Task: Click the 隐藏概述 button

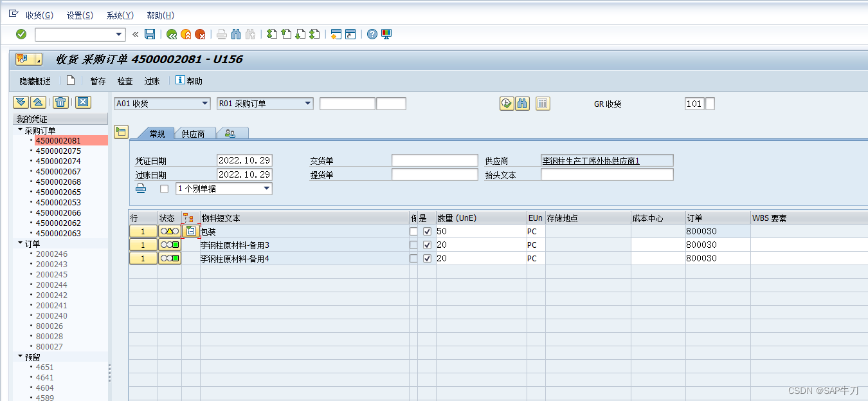Action: (x=35, y=81)
